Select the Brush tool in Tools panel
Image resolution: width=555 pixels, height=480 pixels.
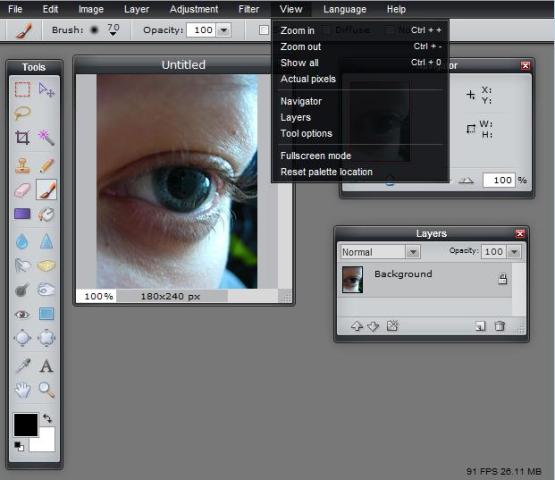point(46,190)
